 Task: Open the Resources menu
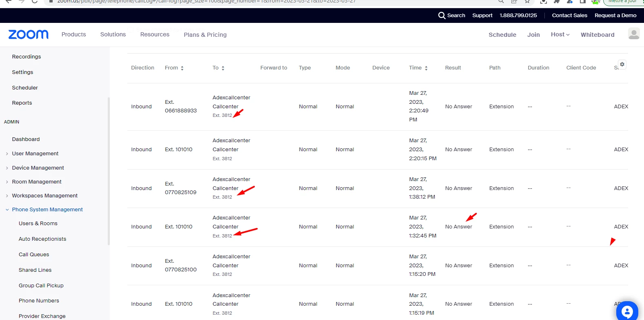tap(155, 35)
